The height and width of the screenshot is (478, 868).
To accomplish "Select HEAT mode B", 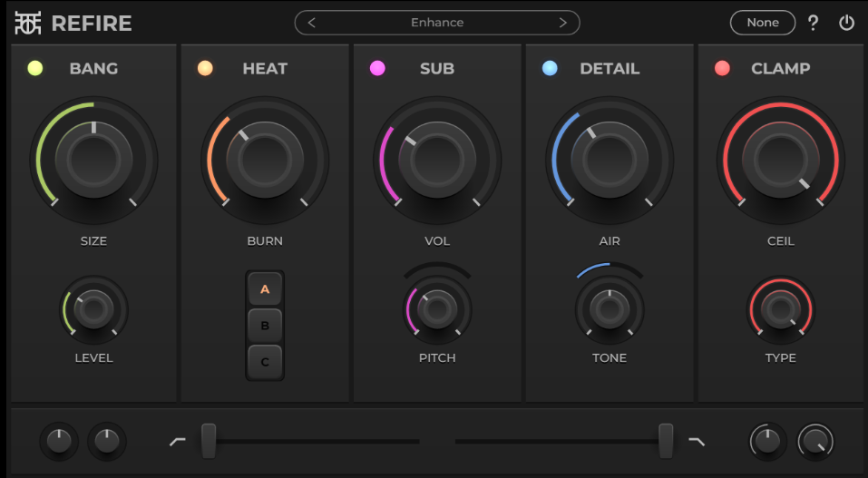I will pos(265,325).
